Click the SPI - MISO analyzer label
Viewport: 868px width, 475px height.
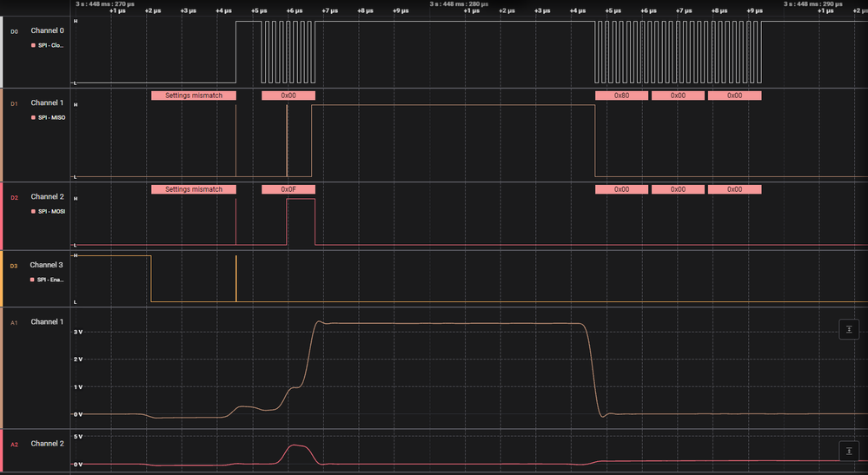pyautogui.click(x=51, y=117)
